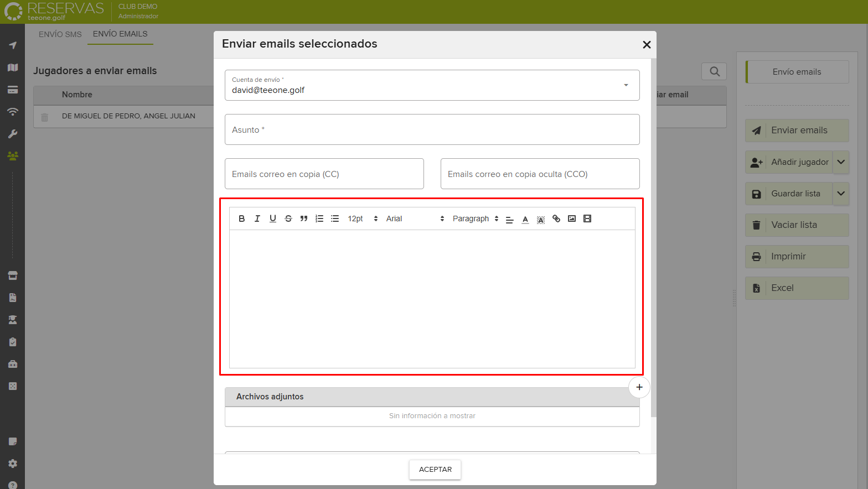
Task: Click the Guardar lista button
Action: 789,194
